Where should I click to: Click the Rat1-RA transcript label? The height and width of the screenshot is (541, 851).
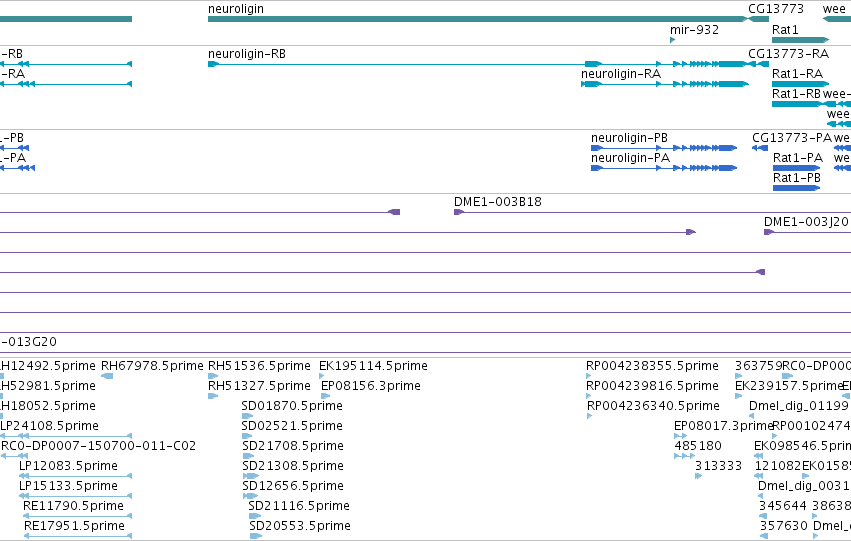click(x=797, y=74)
